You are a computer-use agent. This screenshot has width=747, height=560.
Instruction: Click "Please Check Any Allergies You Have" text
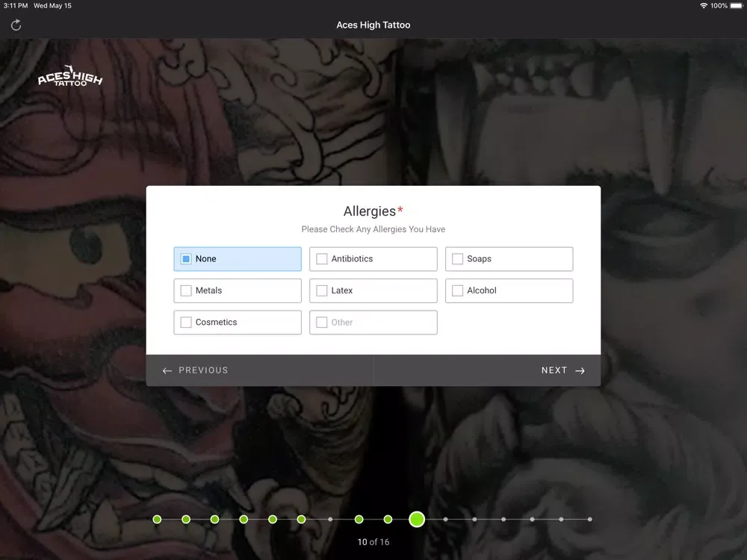(373, 229)
